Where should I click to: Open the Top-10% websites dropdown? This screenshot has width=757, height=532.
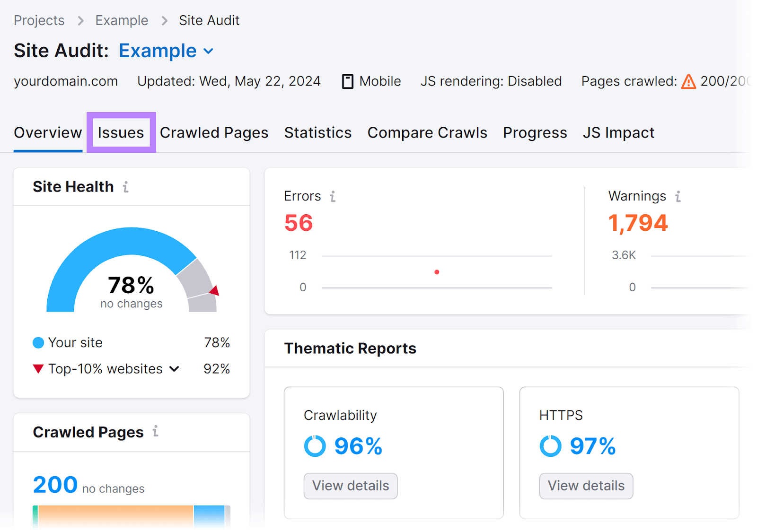174,369
